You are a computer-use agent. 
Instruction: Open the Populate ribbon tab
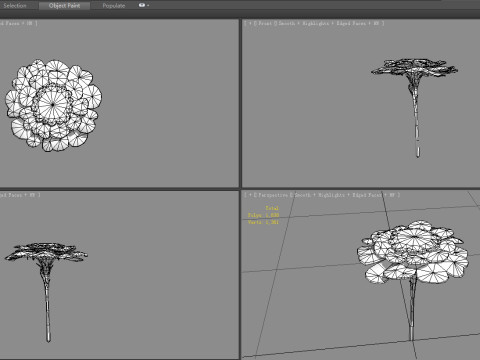click(114, 6)
